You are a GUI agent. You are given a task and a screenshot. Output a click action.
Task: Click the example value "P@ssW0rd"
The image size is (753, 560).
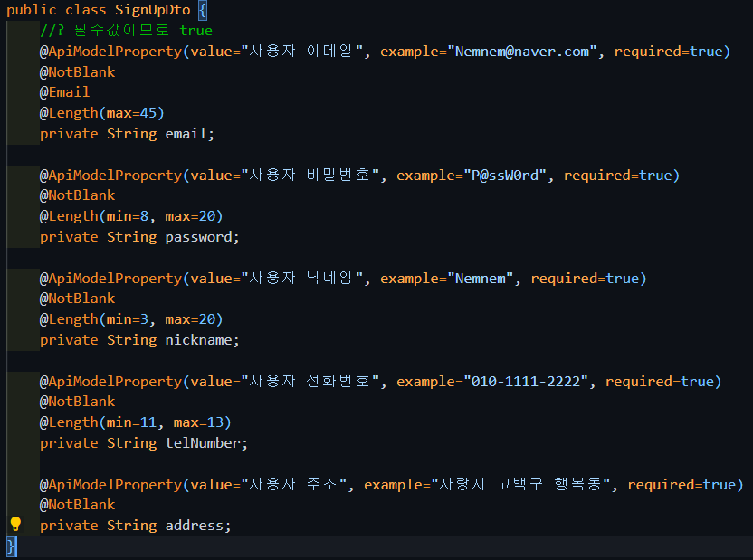(x=505, y=176)
